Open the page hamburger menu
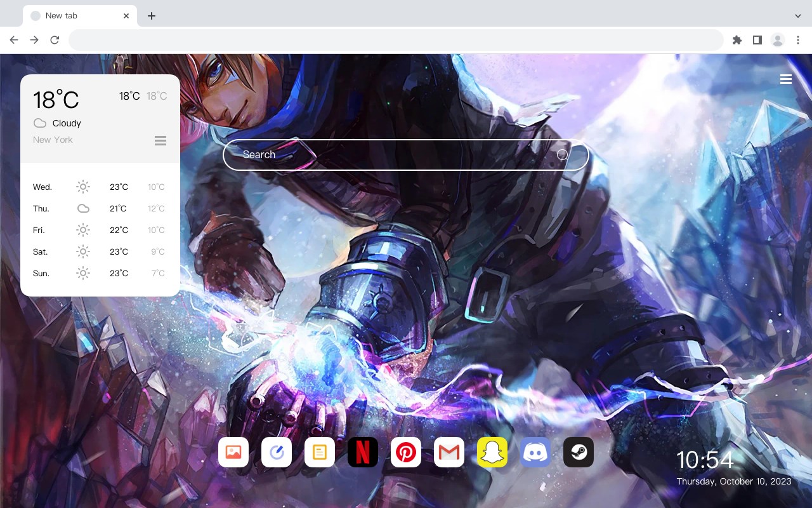812x508 pixels. point(786,79)
